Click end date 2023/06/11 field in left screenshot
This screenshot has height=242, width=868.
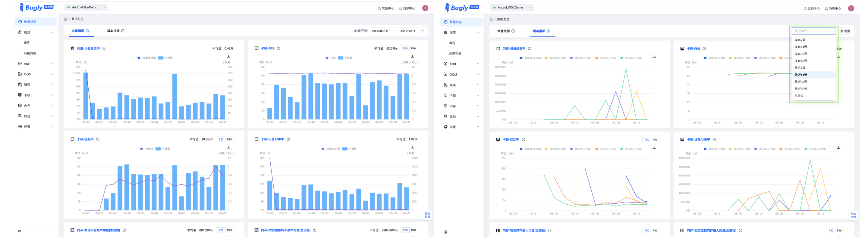pos(407,31)
